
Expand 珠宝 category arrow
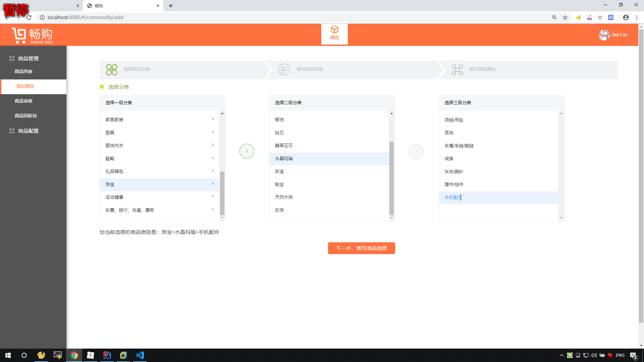point(213,184)
